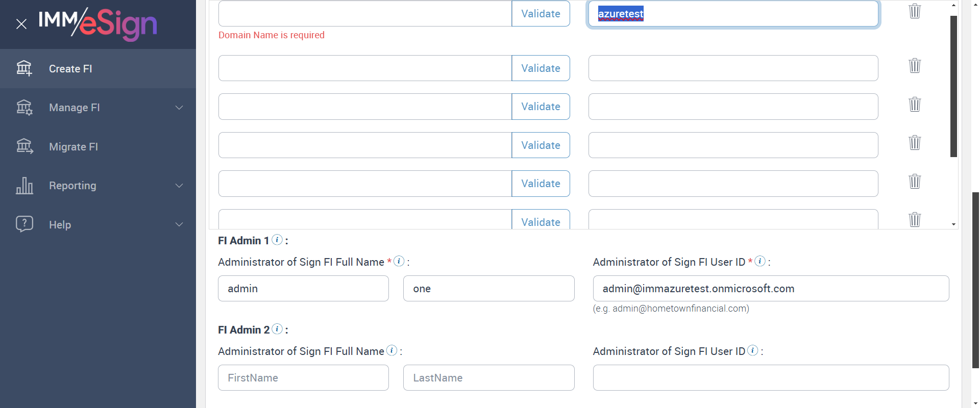Click Validate next to the domain name error

coord(541,14)
